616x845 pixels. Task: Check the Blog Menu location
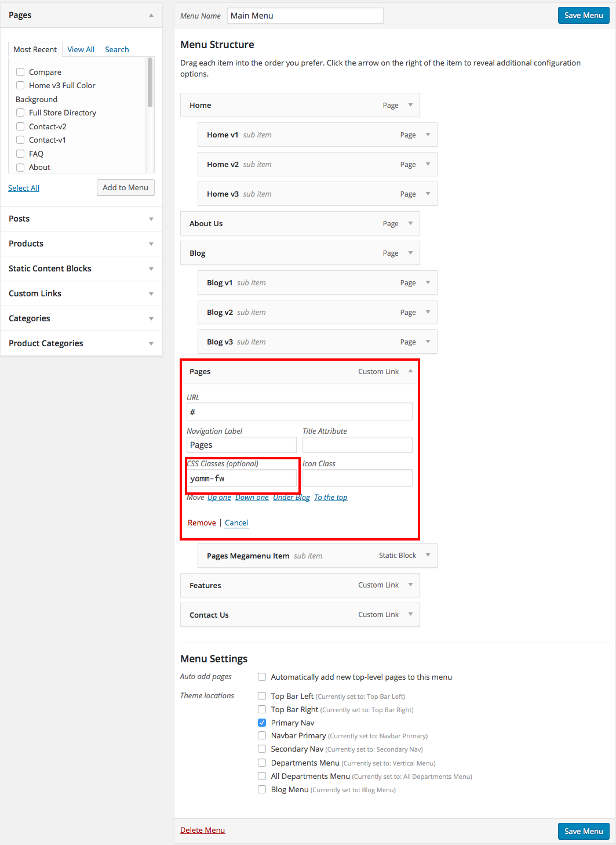point(262,789)
